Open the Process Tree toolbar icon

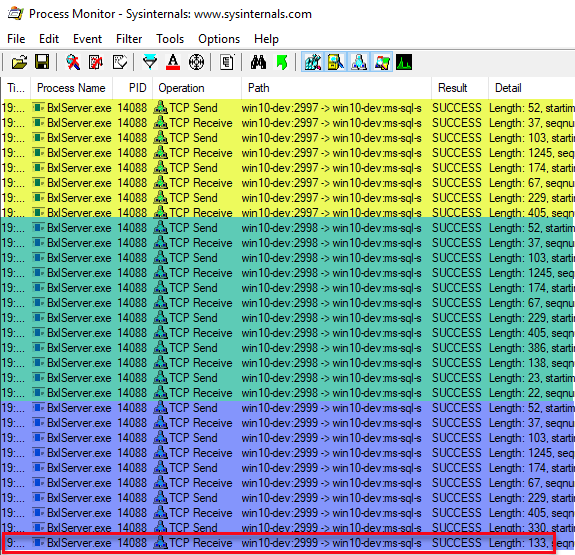click(x=227, y=62)
